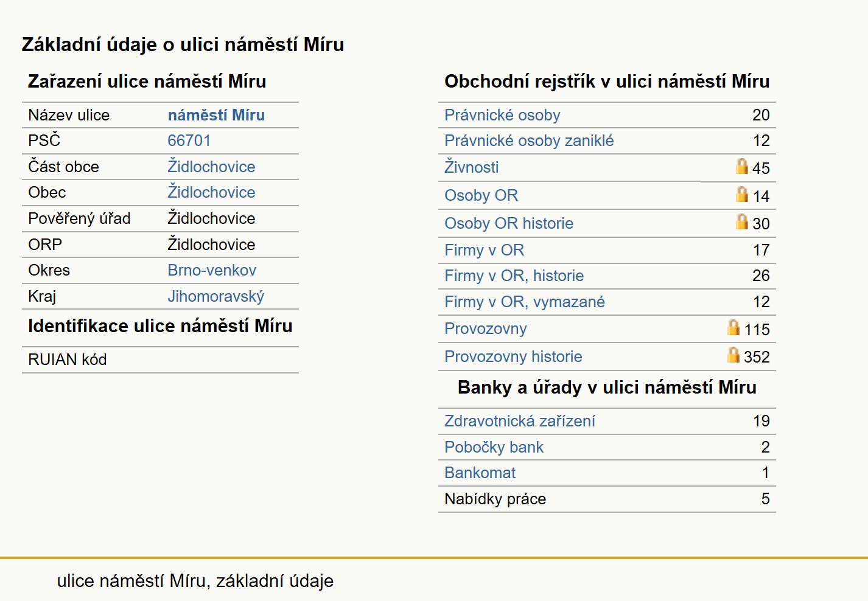The width and height of the screenshot is (868, 601).
Task: Click lock icon in Provozovny historie row
Action: 733,355
